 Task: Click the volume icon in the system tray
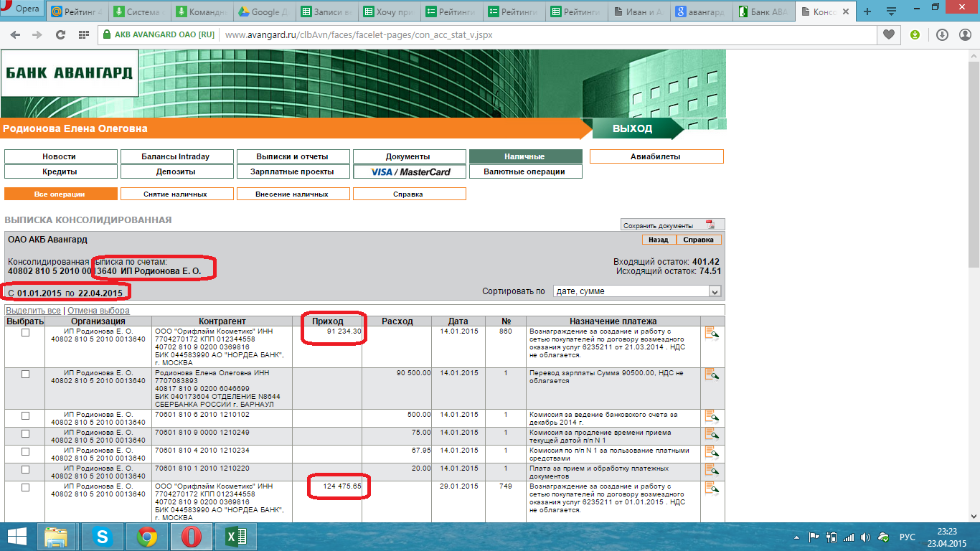pyautogui.click(x=866, y=537)
